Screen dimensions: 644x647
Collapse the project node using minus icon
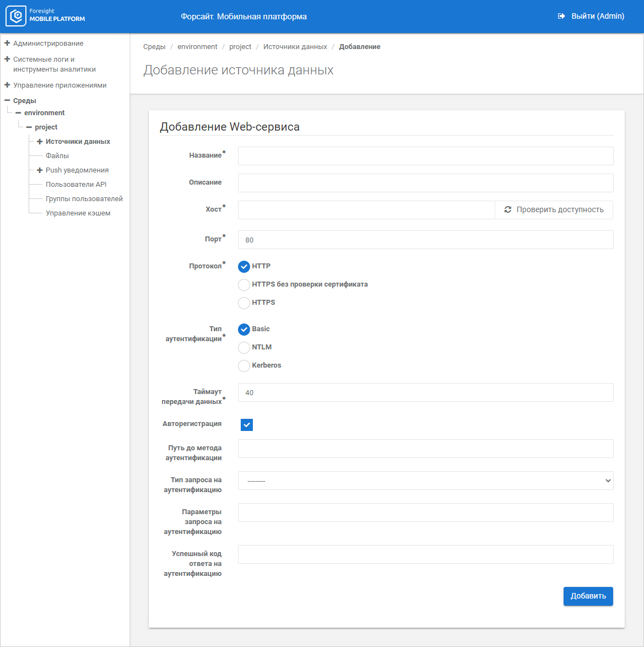29,127
